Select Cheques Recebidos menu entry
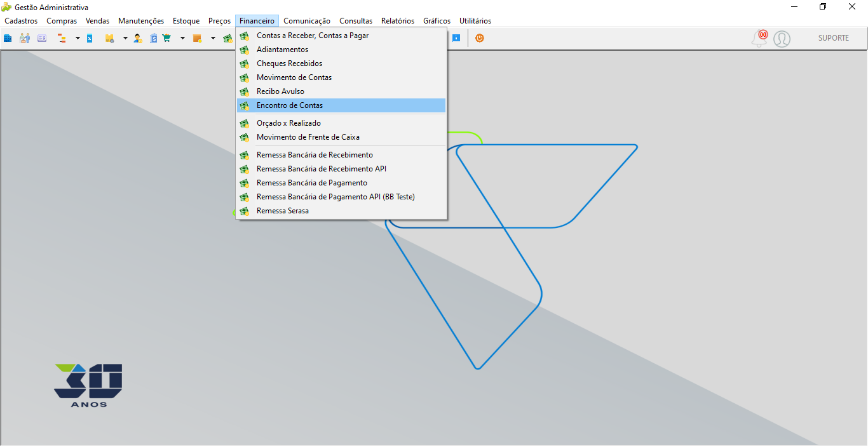This screenshot has height=447, width=868. tap(341, 63)
